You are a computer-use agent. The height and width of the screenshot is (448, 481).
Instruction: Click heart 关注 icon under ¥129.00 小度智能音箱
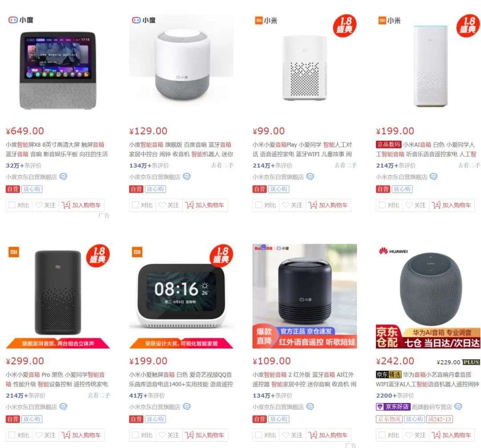[162, 205]
